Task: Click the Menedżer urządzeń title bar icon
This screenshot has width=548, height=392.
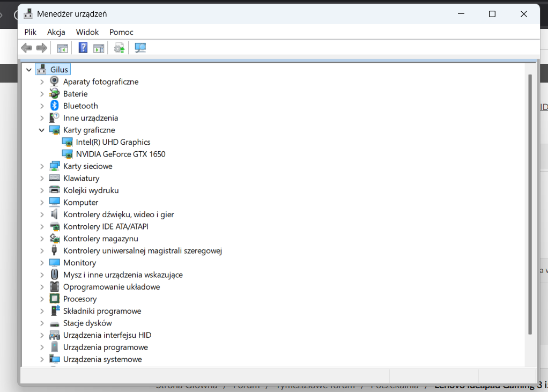Action: click(x=28, y=13)
